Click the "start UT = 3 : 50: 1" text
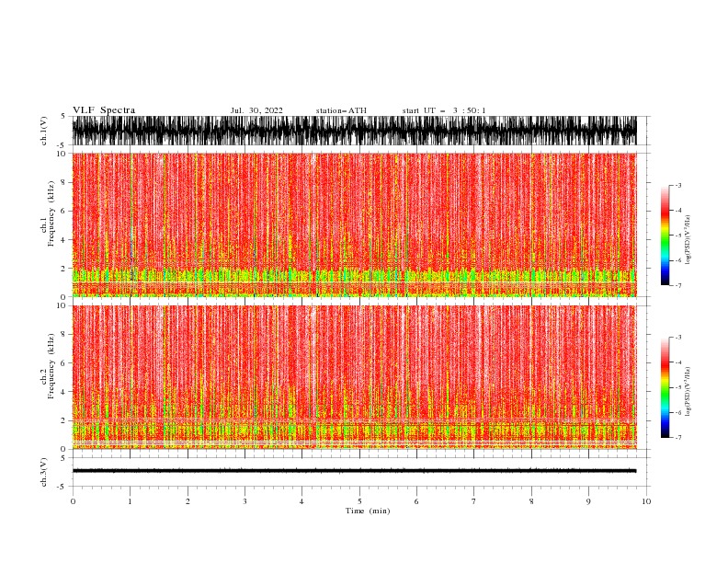Screen dimensions: 728x563 tap(443, 110)
